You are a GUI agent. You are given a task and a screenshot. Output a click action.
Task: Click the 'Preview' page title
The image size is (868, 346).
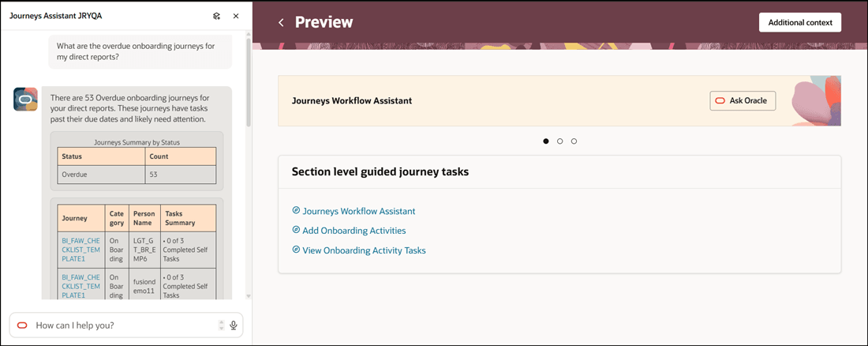point(324,22)
